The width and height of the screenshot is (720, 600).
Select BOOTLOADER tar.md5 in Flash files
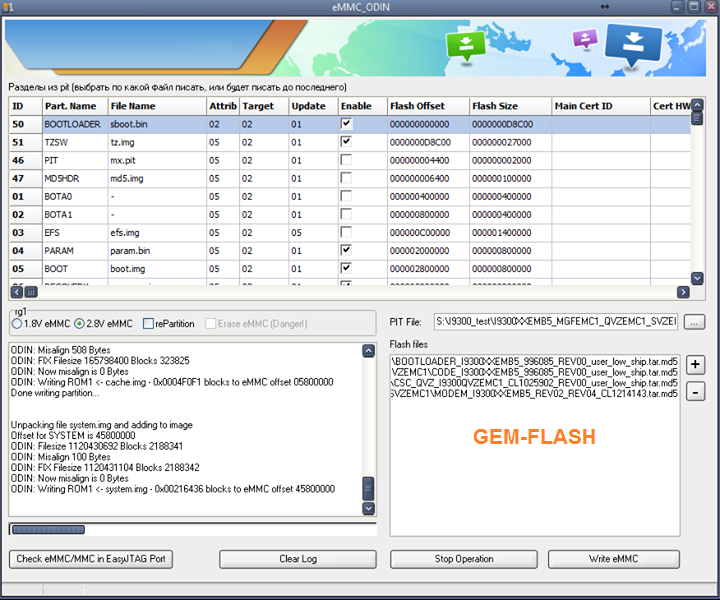534,362
